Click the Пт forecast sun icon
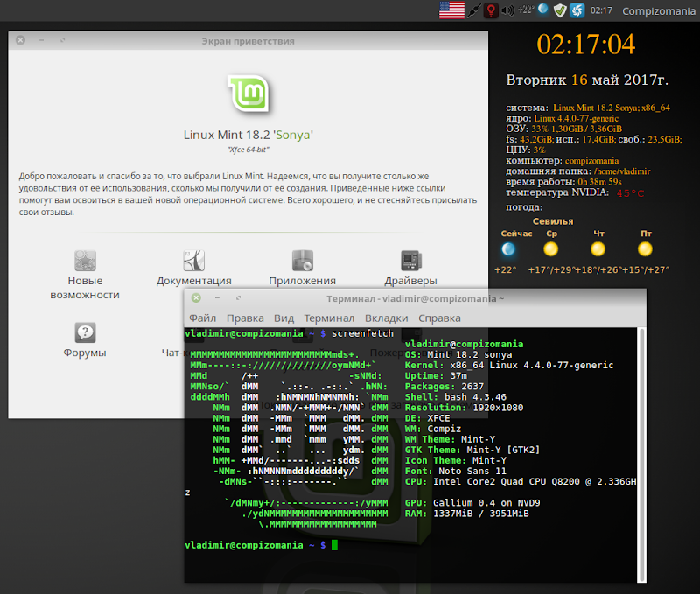This screenshot has height=594, width=700. point(645,249)
